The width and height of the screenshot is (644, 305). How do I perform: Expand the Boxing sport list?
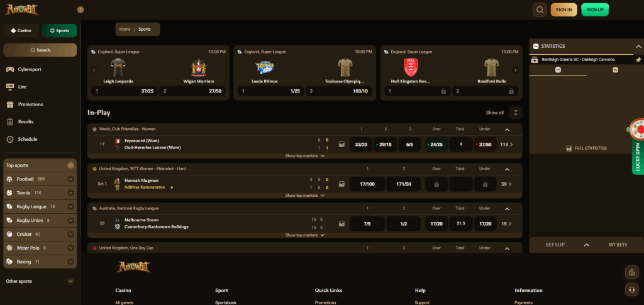[x=70, y=262]
